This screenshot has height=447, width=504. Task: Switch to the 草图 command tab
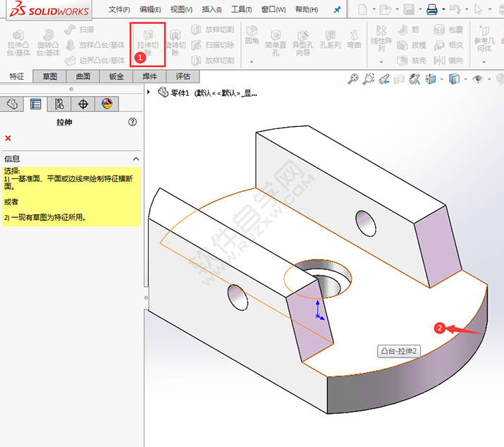50,76
